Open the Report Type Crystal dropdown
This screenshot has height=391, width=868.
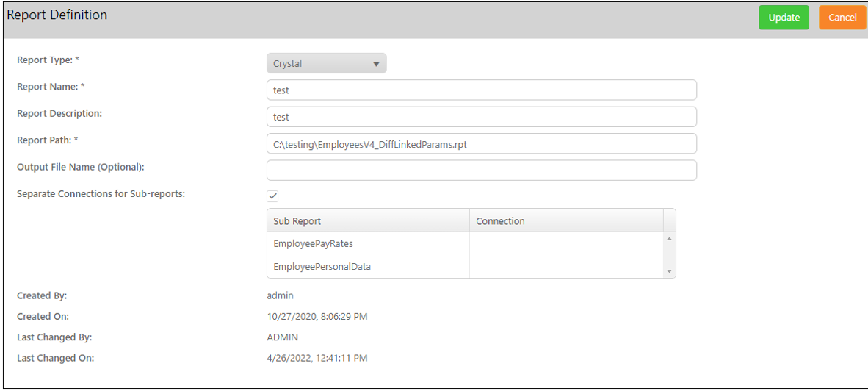click(327, 64)
